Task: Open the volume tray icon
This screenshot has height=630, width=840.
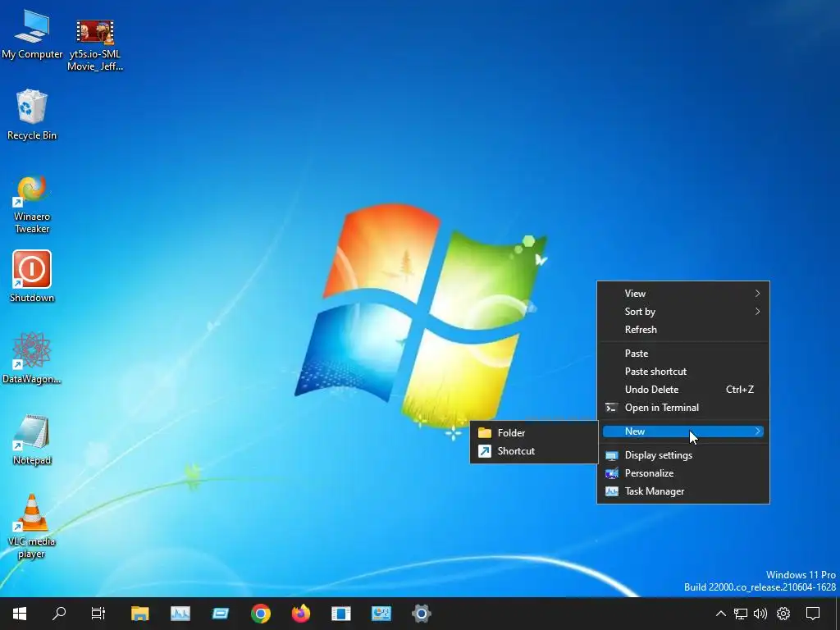Action: (x=760, y=614)
